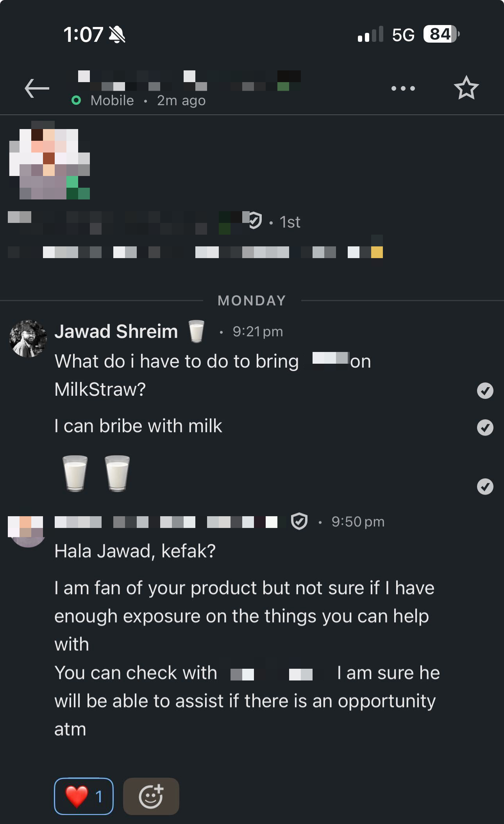Open the three-dot more options menu
The width and height of the screenshot is (504, 824).
click(403, 88)
